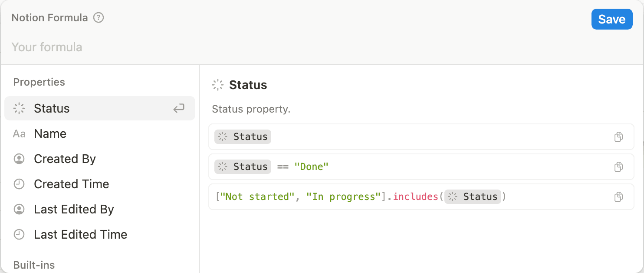Type in the Your formula input field
The height and width of the screenshot is (273, 644).
(x=260, y=47)
